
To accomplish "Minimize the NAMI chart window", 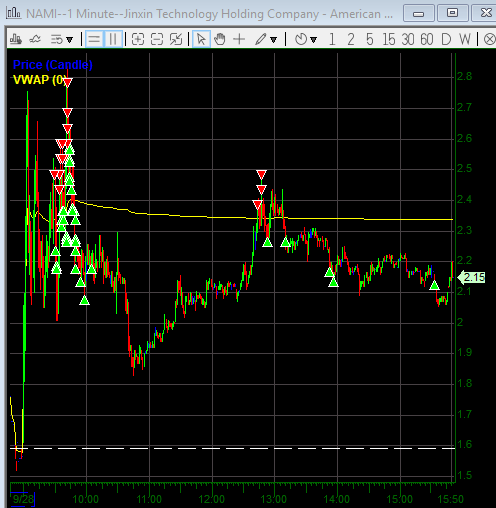I will (x=419, y=13).
